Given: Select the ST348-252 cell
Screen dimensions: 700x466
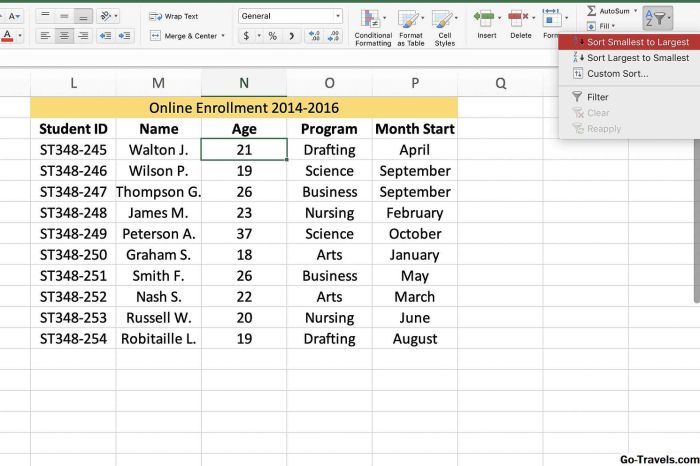Looking at the screenshot, I should [x=73, y=296].
